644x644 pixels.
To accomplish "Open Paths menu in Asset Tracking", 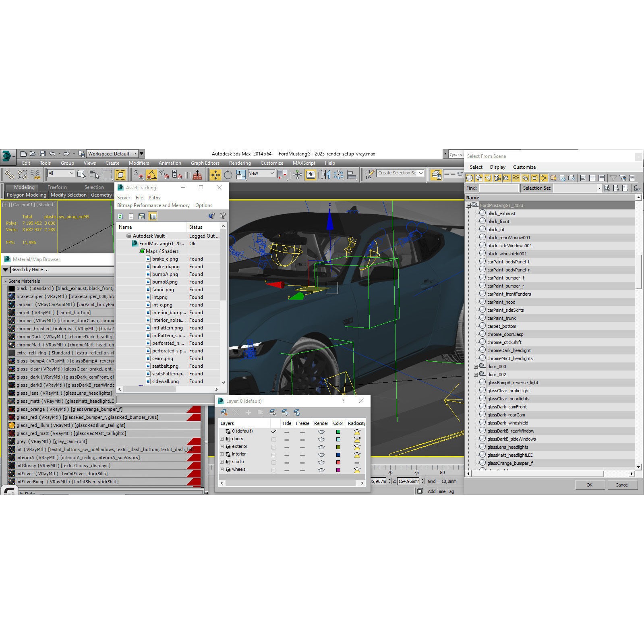I will tap(154, 198).
